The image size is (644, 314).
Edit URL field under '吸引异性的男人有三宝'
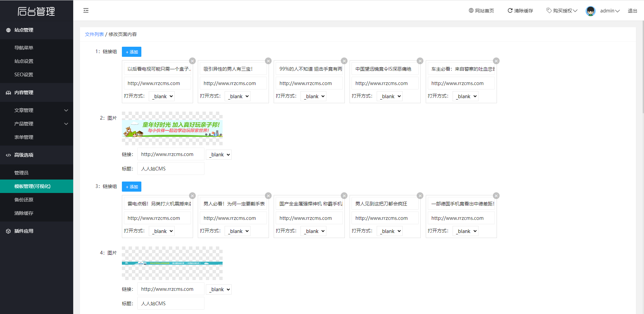click(233, 83)
